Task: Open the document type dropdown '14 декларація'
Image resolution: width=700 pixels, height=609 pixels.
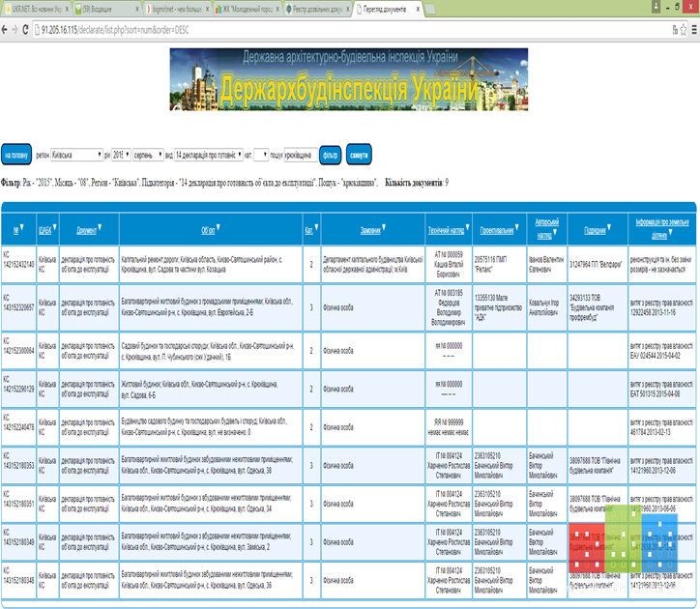Action: (209, 155)
